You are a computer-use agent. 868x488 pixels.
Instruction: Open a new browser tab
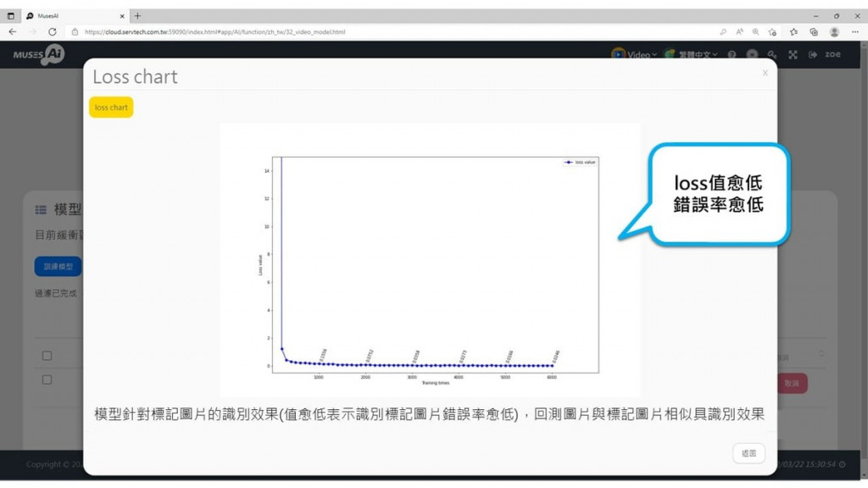click(x=138, y=16)
